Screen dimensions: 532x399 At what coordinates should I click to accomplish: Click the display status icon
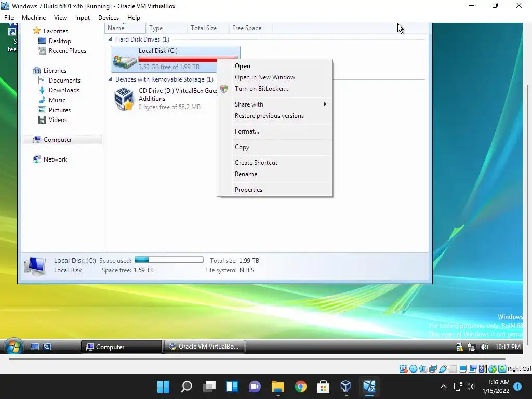pyautogui.click(x=462, y=369)
